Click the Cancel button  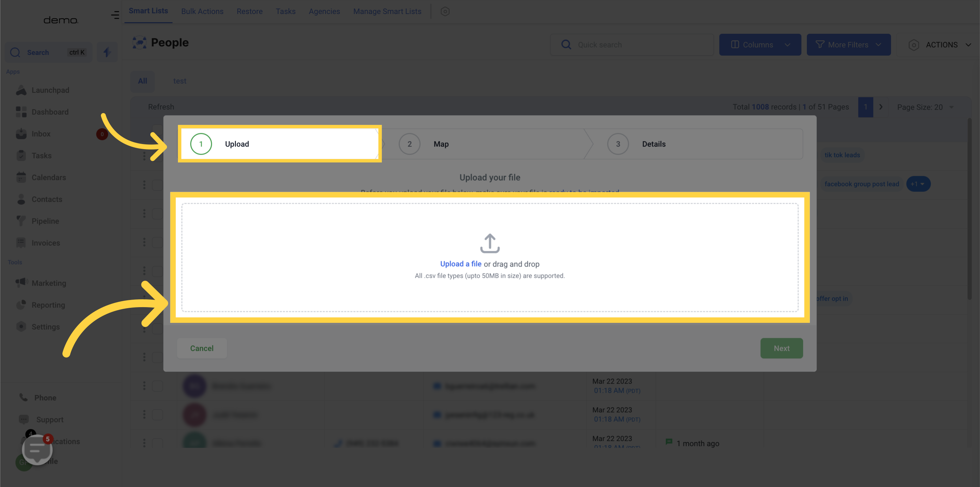201,348
